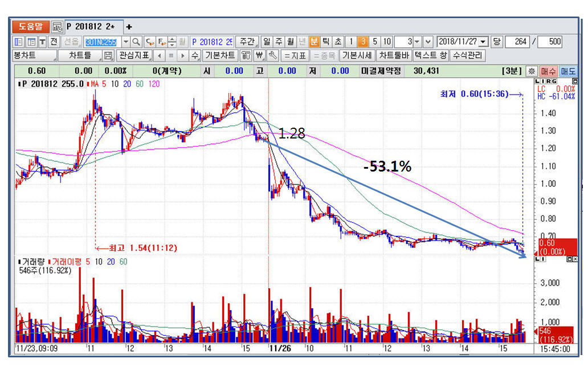Click the floppy disk save chart icon
The width and height of the screenshot is (588, 375).
point(109,56)
